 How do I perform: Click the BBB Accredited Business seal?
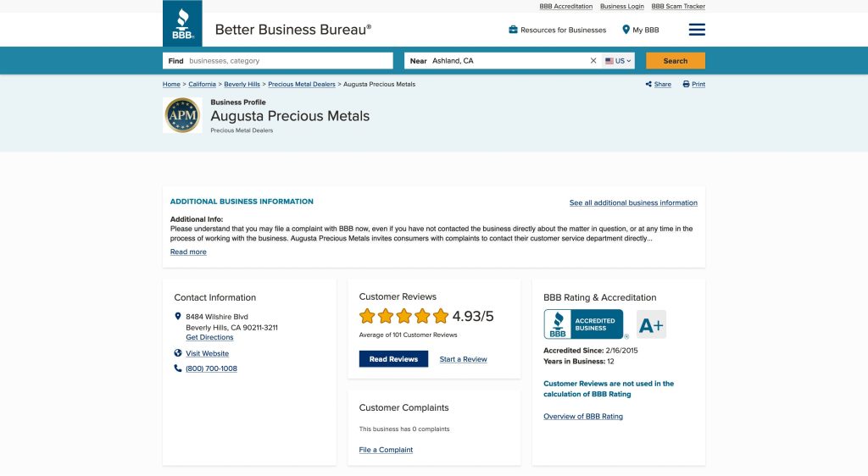pos(583,324)
